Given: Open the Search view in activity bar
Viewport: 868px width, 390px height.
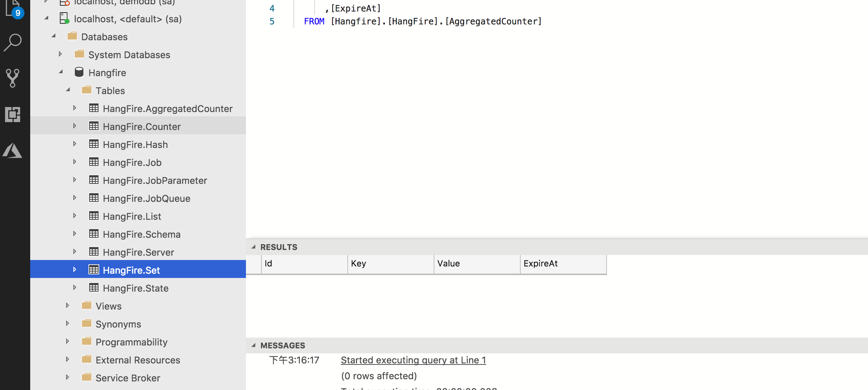Looking at the screenshot, I should (13, 42).
